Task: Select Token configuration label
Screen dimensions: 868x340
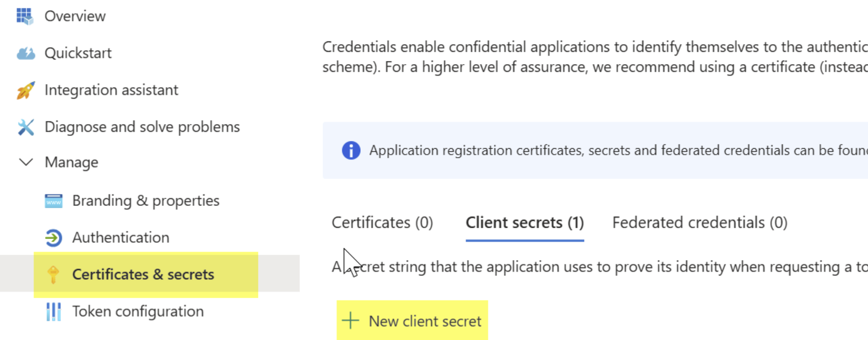Action: [x=138, y=312]
